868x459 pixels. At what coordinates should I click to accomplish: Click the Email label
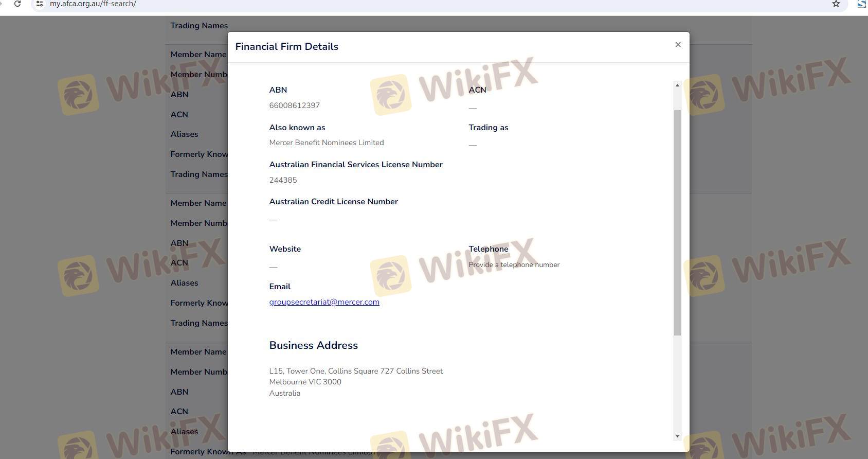280,287
